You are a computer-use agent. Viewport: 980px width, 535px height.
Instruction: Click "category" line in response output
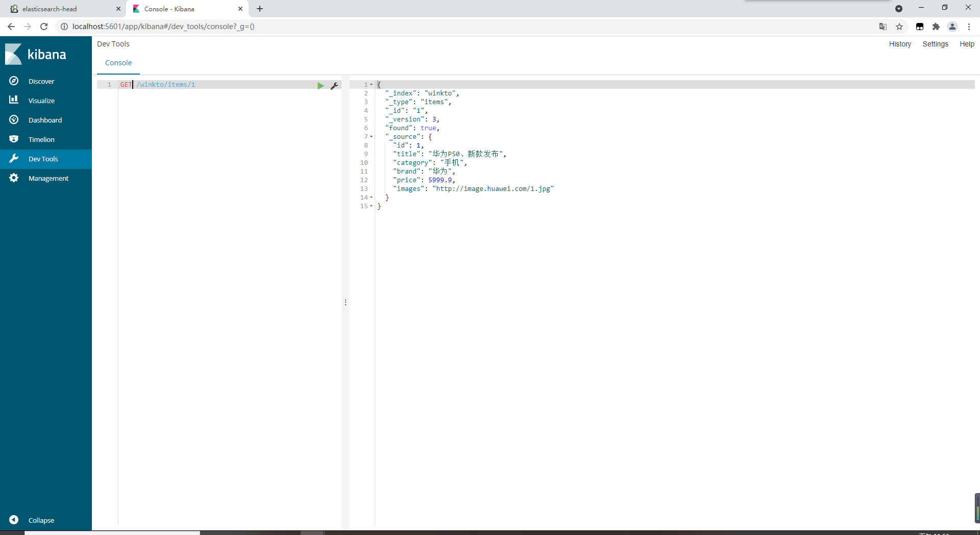[430, 163]
